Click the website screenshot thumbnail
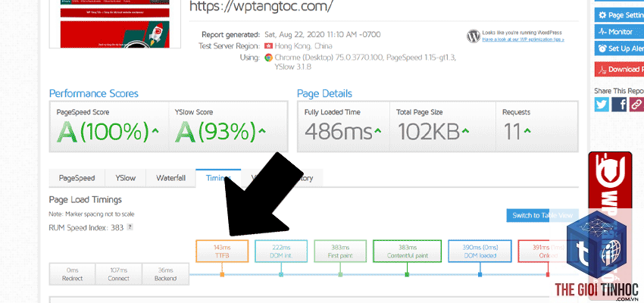Viewport: 644px width, 303px height. point(114,23)
